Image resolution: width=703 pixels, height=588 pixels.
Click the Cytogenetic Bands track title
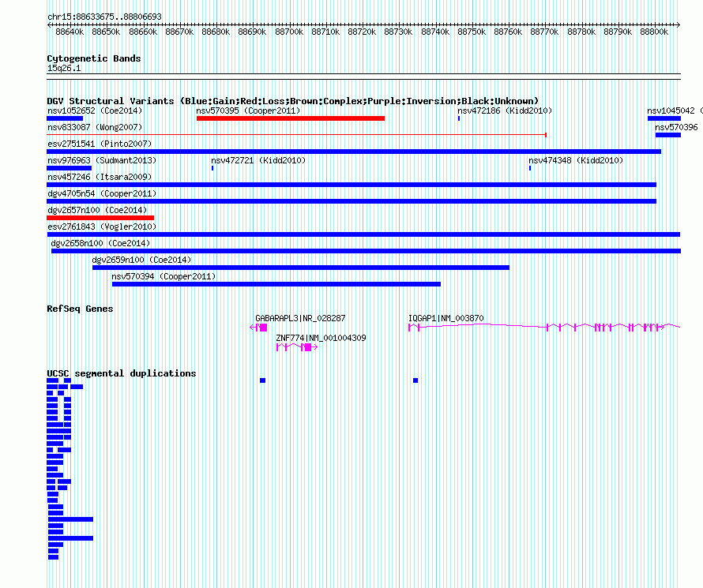(x=94, y=58)
